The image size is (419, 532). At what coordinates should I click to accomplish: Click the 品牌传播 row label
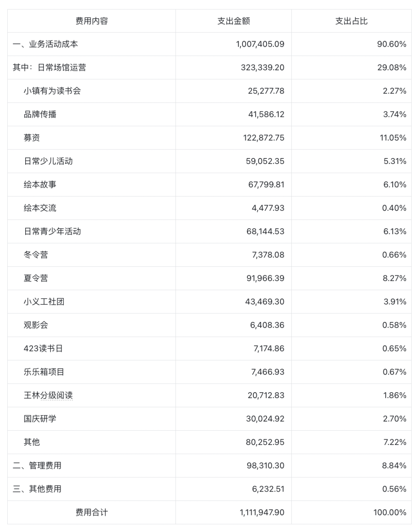[x=40, y=114]
